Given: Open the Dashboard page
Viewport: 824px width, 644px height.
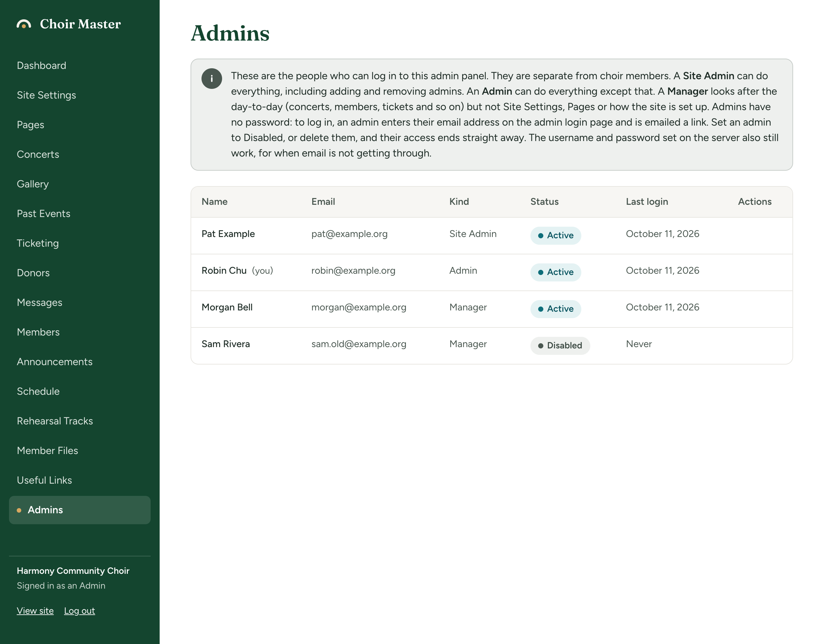Looking at the screenshot, I should point(42,66).
